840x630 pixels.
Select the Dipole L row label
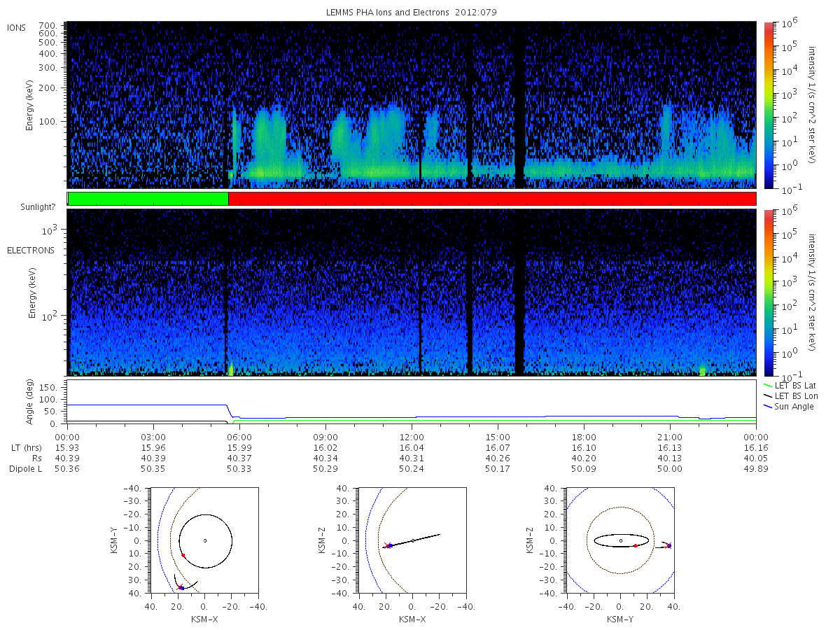point(25,468)
